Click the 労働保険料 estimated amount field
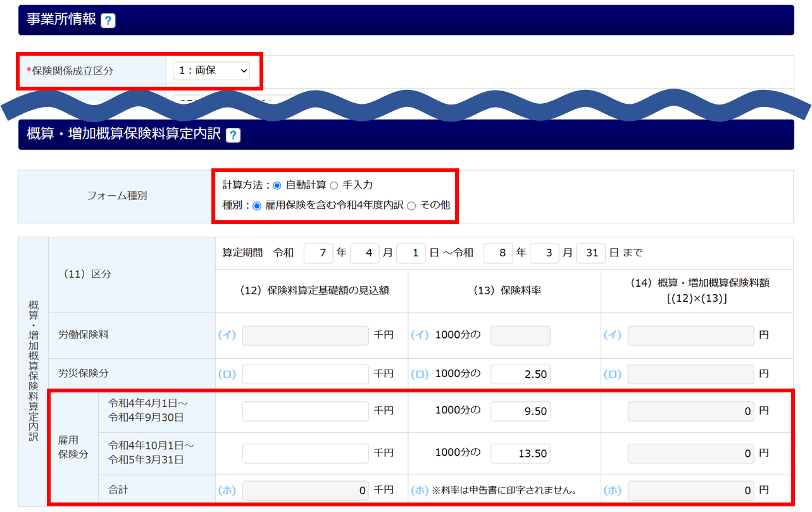 [x=305, y=335]
